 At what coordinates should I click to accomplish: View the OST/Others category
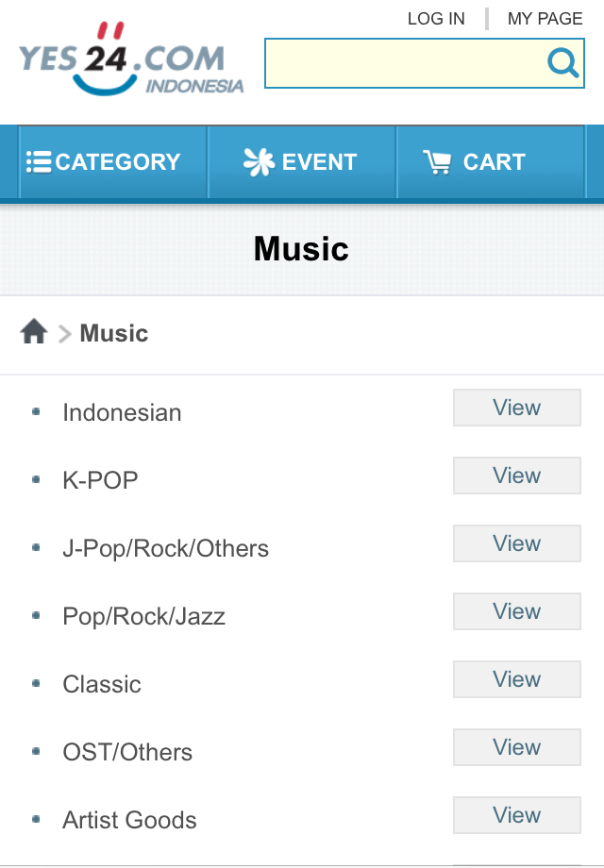(516, 748)
